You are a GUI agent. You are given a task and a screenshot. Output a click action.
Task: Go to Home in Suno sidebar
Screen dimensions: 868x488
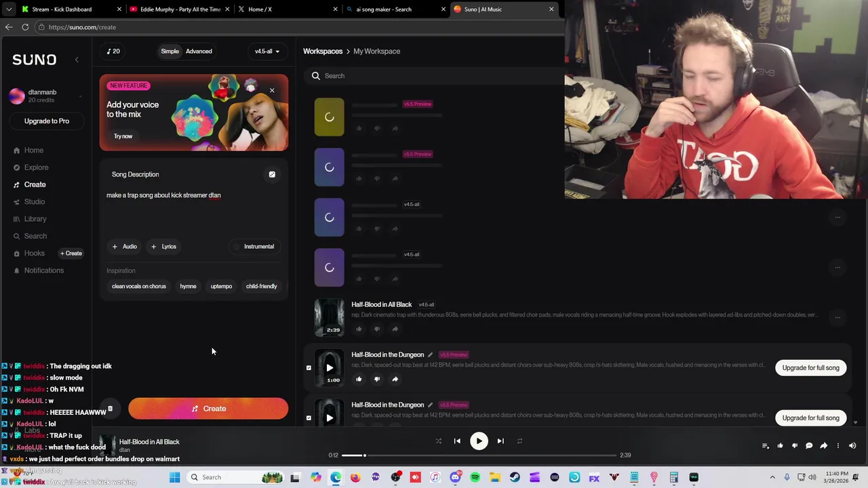(34, 150)
